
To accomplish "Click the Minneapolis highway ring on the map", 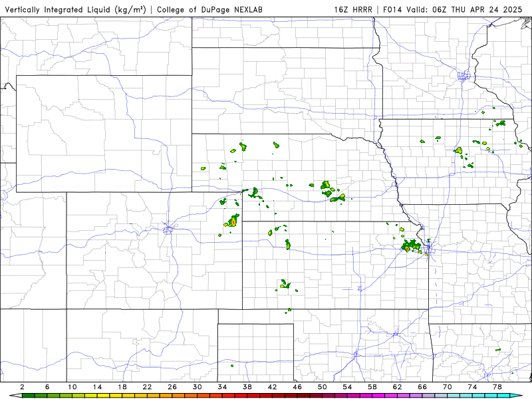I will point(464,75).
